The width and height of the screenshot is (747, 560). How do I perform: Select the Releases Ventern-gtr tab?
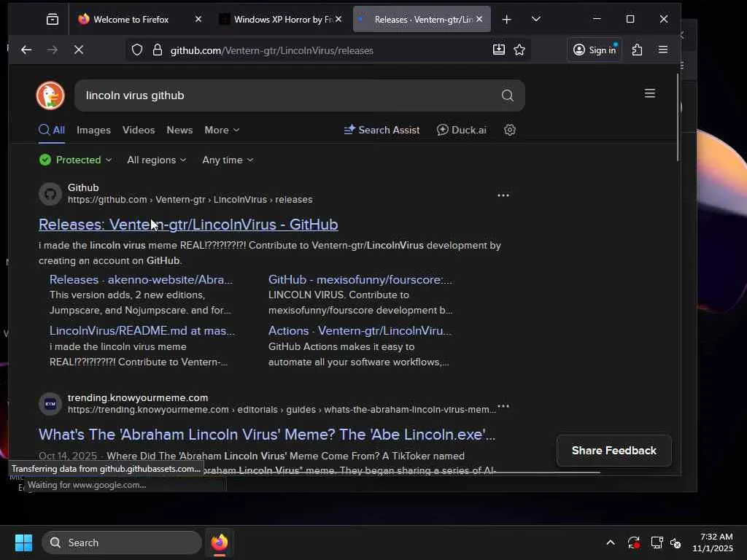click(422, 19)
